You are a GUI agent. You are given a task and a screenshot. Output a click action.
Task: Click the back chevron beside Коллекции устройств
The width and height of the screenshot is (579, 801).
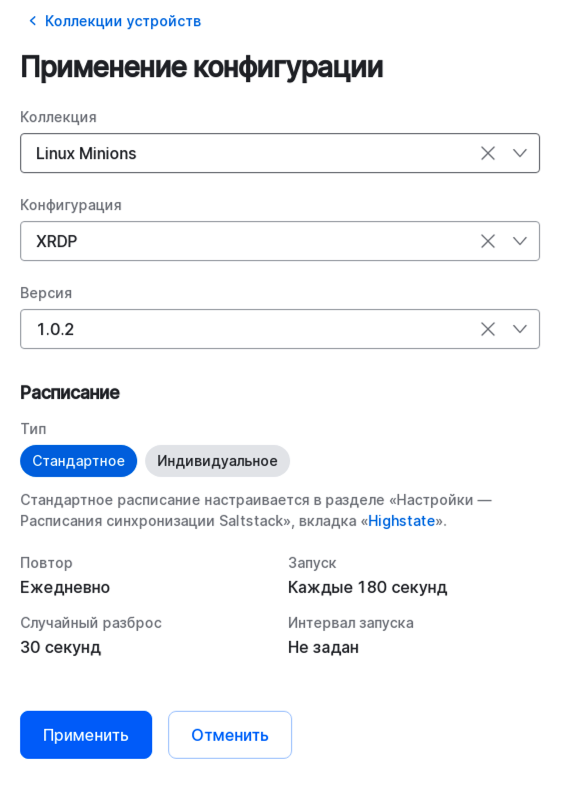pos(30,20)
